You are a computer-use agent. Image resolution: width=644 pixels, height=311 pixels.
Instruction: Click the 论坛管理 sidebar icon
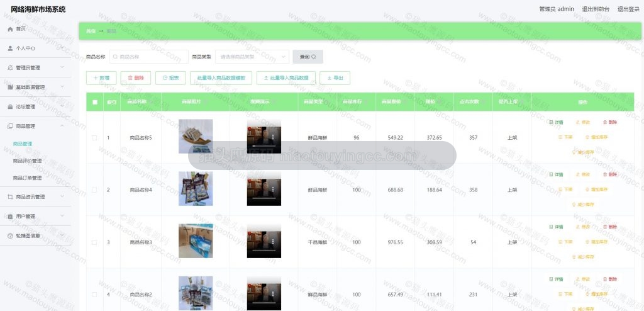pos(10,106)
